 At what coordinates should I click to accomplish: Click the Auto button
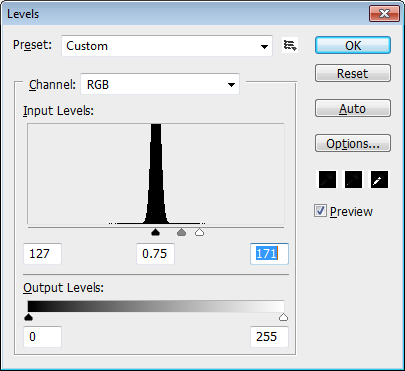pos(353,108)
